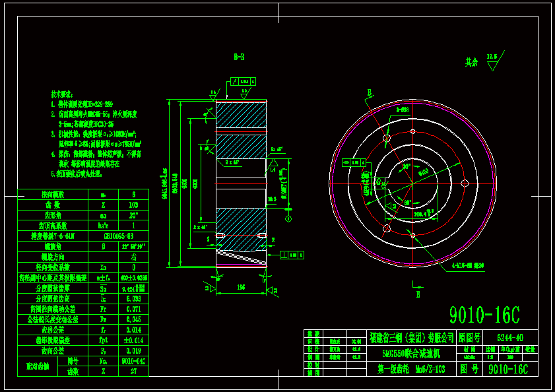This screenshot has width=555, height=392.
Task: Click the "0.045" tolerance value
Action: tap(133, 319)
